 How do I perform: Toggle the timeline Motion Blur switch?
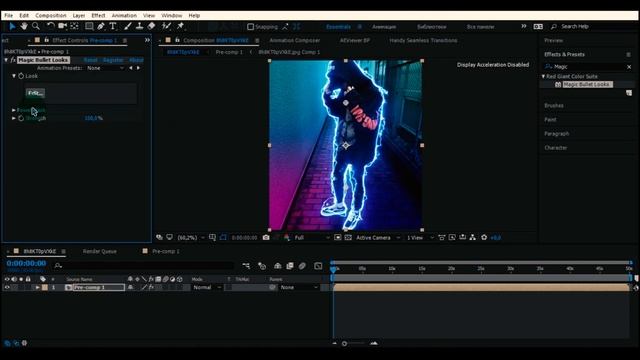[302, 266]
